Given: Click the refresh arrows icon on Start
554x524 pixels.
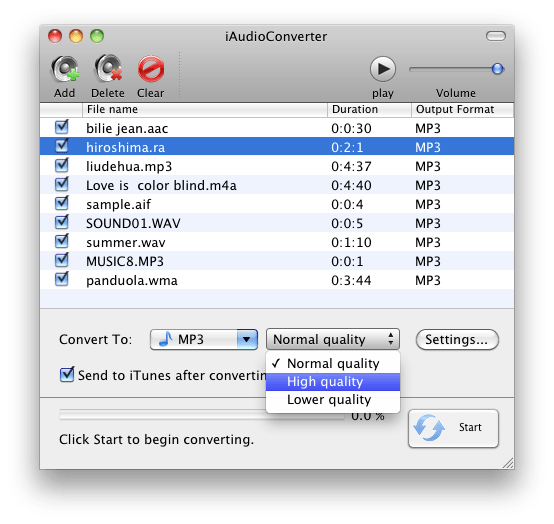Looking at the screenshot, I should 429,428.
